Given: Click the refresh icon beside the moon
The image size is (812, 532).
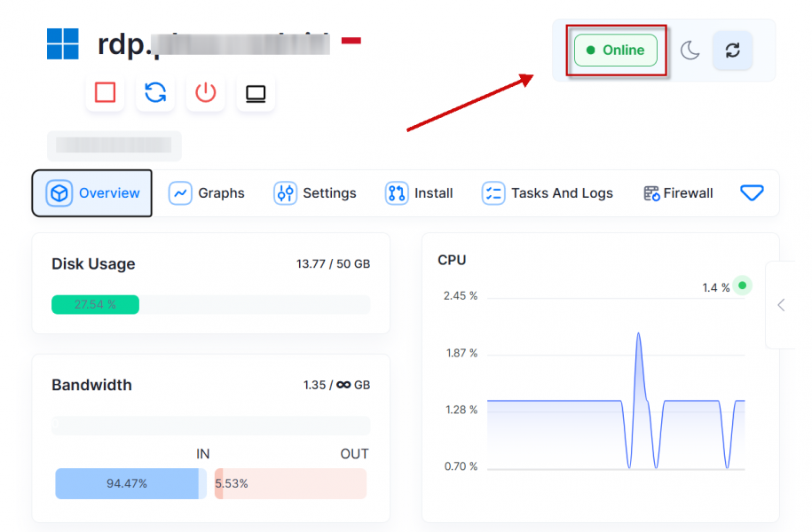Looking at the screenshot, I should tap(732, 51).
